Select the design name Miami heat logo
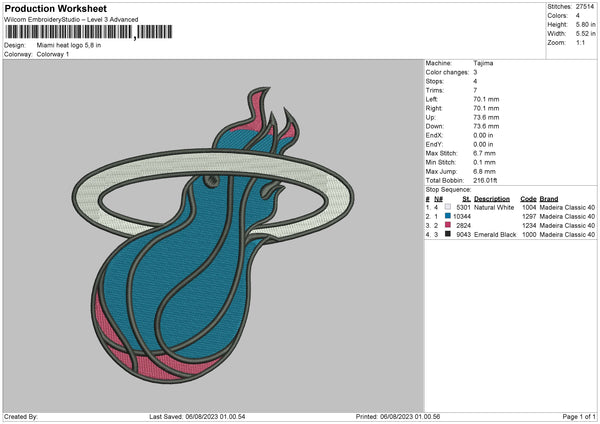Viewport: 600px width, 424px height. coord(69,45)
